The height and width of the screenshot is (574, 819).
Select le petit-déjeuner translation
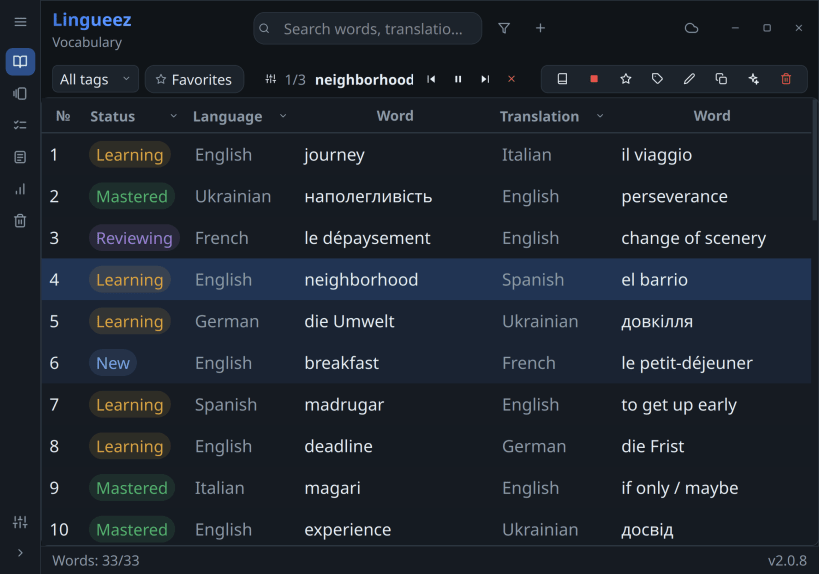click(687, 363)
